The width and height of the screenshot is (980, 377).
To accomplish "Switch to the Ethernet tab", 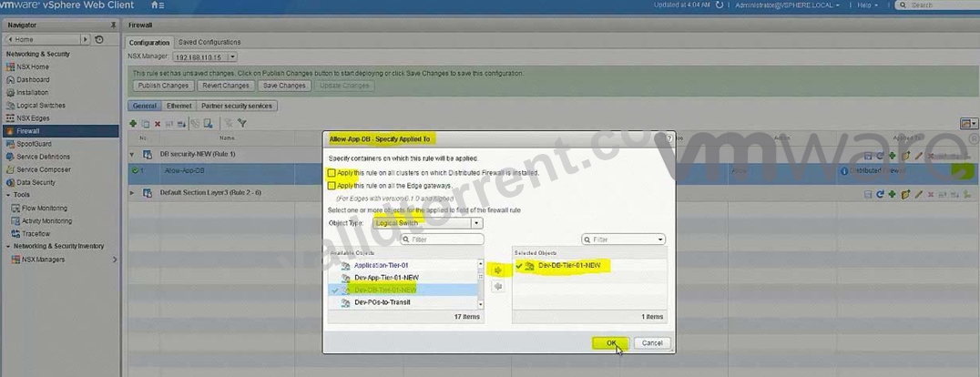I will click(179, 107).
